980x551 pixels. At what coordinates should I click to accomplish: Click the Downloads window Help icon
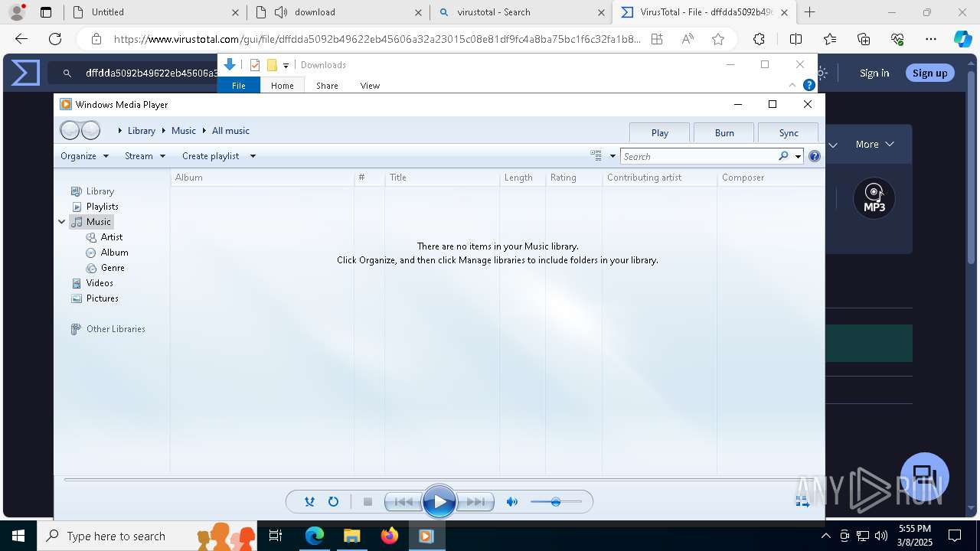tap(808, 85)
